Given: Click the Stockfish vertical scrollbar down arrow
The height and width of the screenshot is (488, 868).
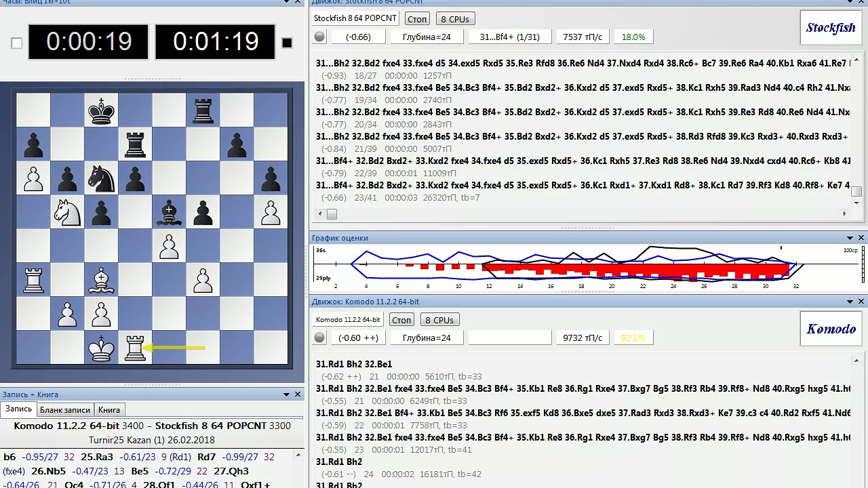Looking at the screenshot, I should coord(856,202).
